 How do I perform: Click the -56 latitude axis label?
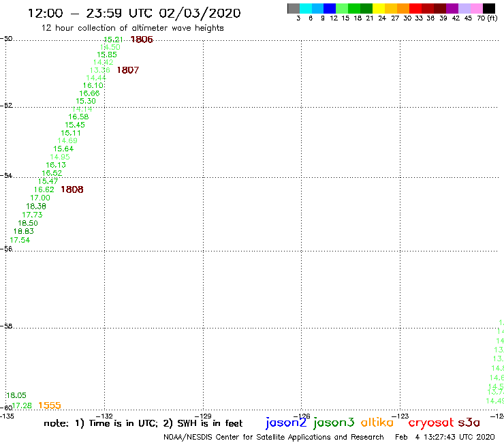tap(6, 249)
